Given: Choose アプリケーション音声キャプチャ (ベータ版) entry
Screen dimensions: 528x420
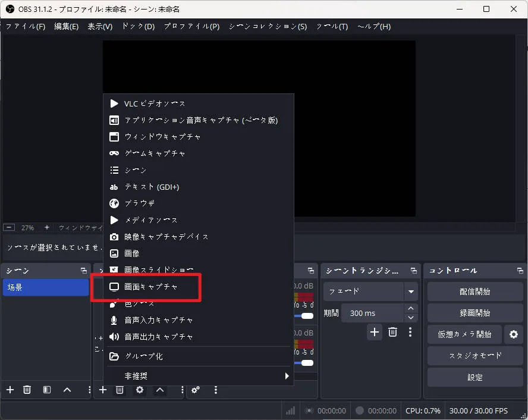Looking at the screenshot, I should (199, 120).
